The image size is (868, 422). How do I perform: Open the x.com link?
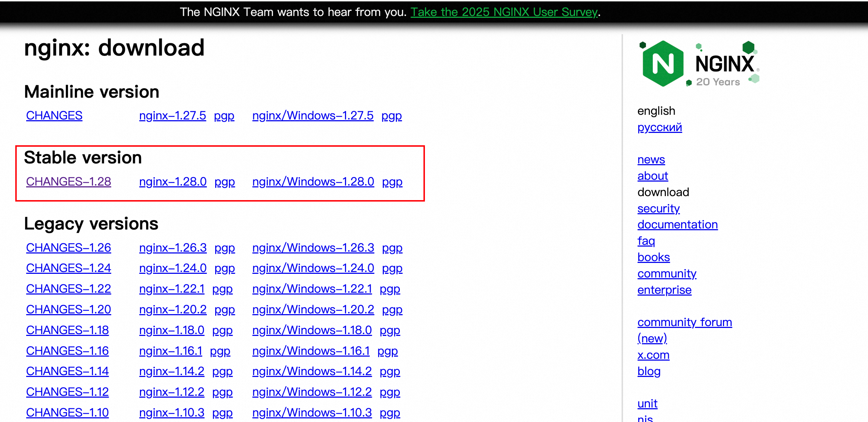click(653, 355)
